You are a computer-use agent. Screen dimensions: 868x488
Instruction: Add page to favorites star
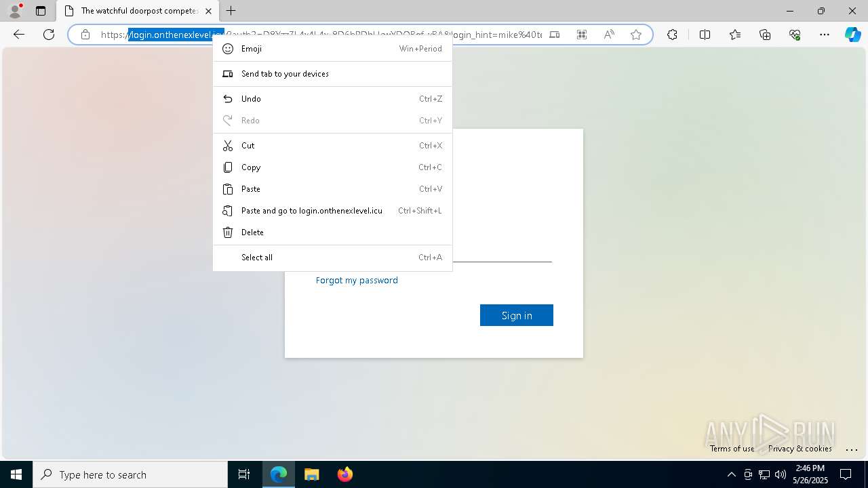coord(636,35)
